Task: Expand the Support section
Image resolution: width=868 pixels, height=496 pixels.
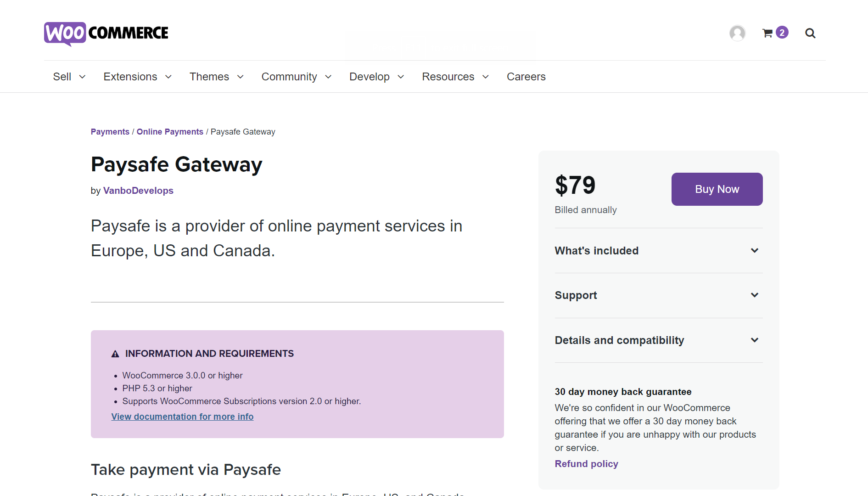Action: [659, 295]
